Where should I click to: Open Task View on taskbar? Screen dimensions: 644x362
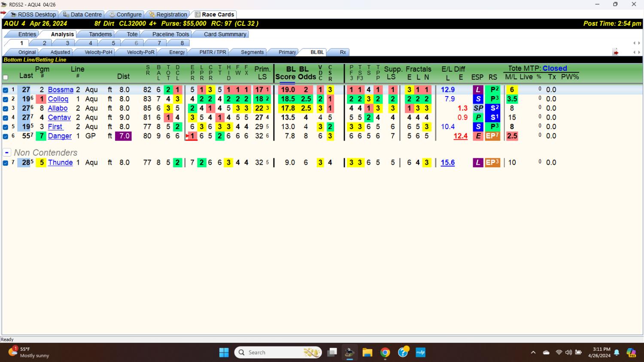[332, 353]
